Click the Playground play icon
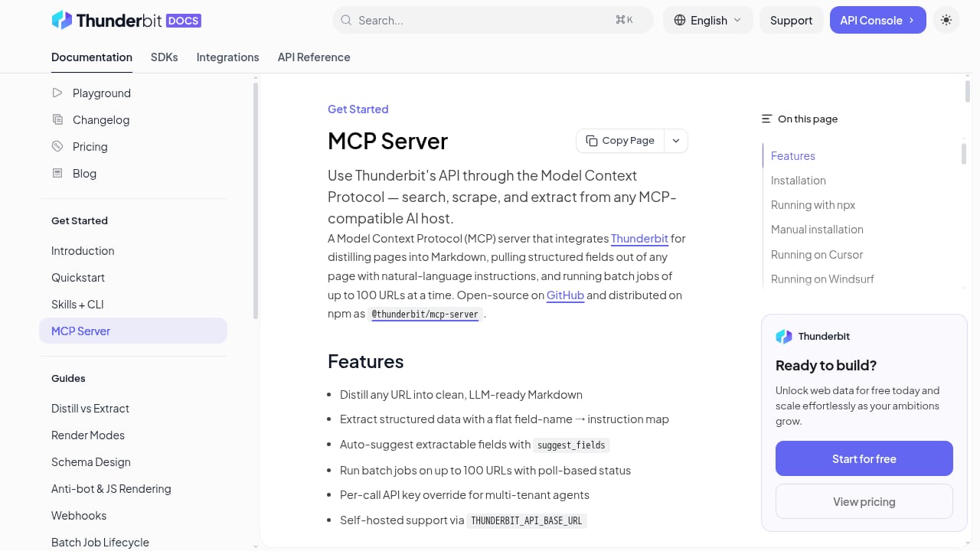 coord(57,93)
